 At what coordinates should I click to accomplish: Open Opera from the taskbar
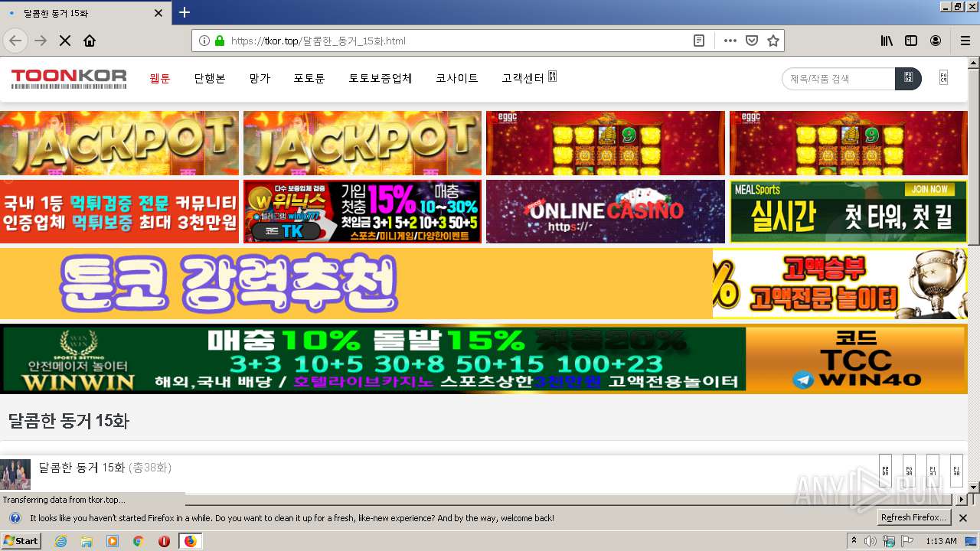[164, 541]
